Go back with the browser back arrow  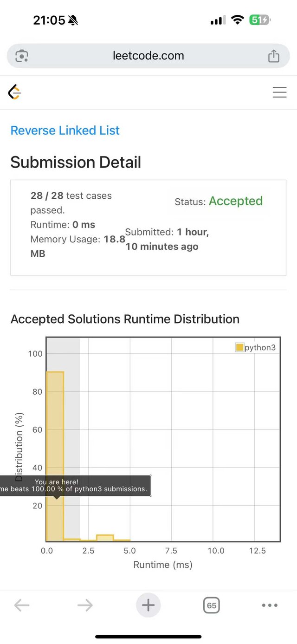point(22,605)
